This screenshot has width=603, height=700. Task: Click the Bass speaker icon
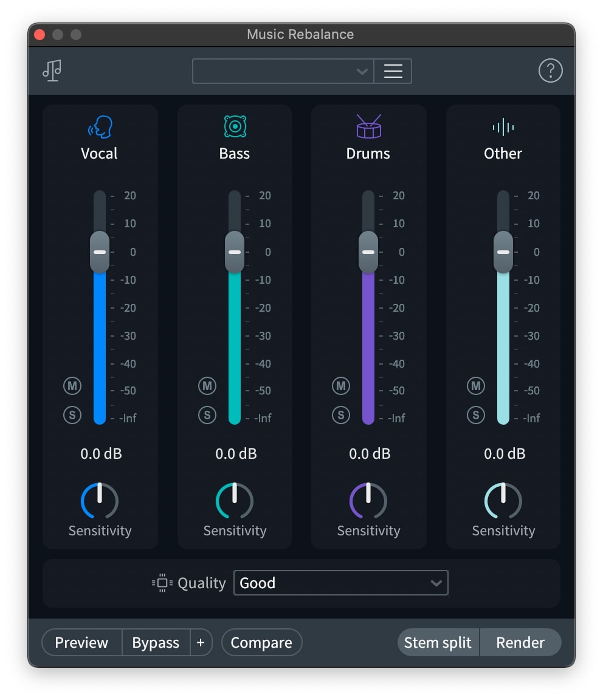[234, 126]
